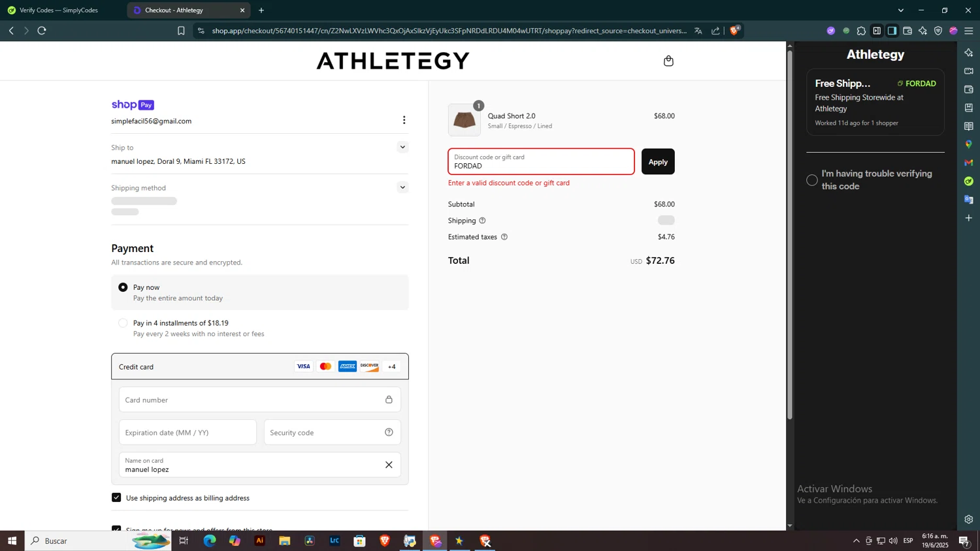The image size is (980, 551).
Task: Click the taskbar date and time
Action: tap(935, 541)
